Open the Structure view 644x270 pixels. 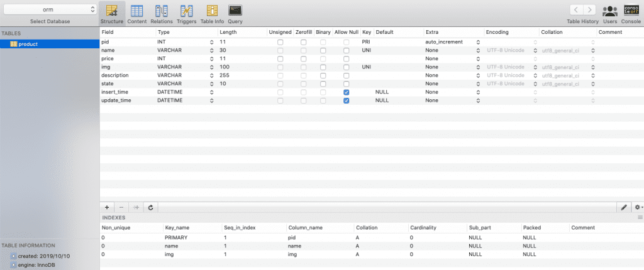[x=112, y=14]
